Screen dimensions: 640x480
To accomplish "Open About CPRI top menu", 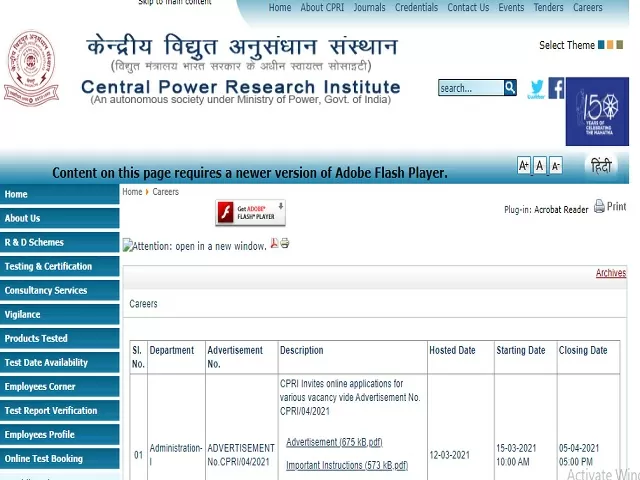I will tap(322, 7).
